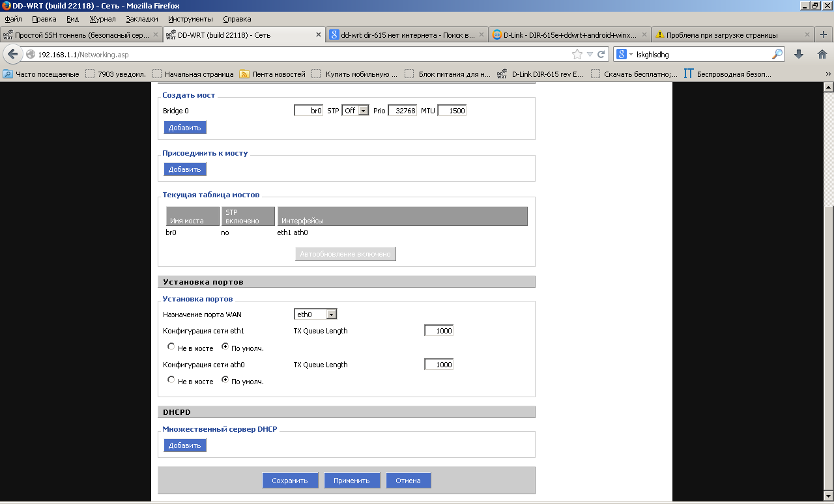Select Не в мосте for eth1
The width and height of the screenshot is (834, 504).
point(171,346)
